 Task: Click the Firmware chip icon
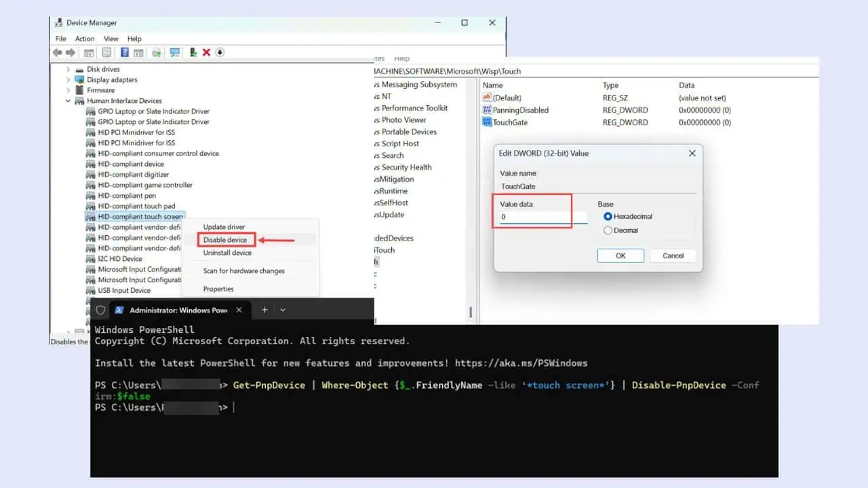click(x=80, y=90)
